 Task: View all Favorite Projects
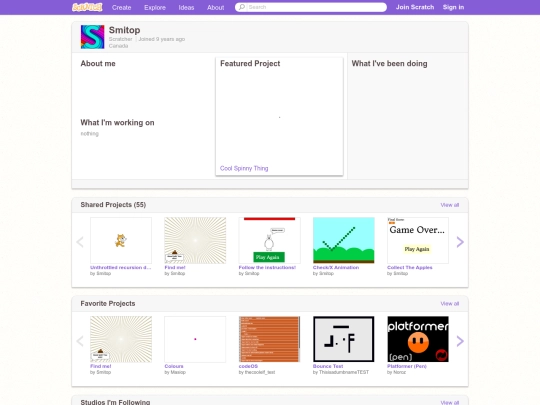pos(449,304)
